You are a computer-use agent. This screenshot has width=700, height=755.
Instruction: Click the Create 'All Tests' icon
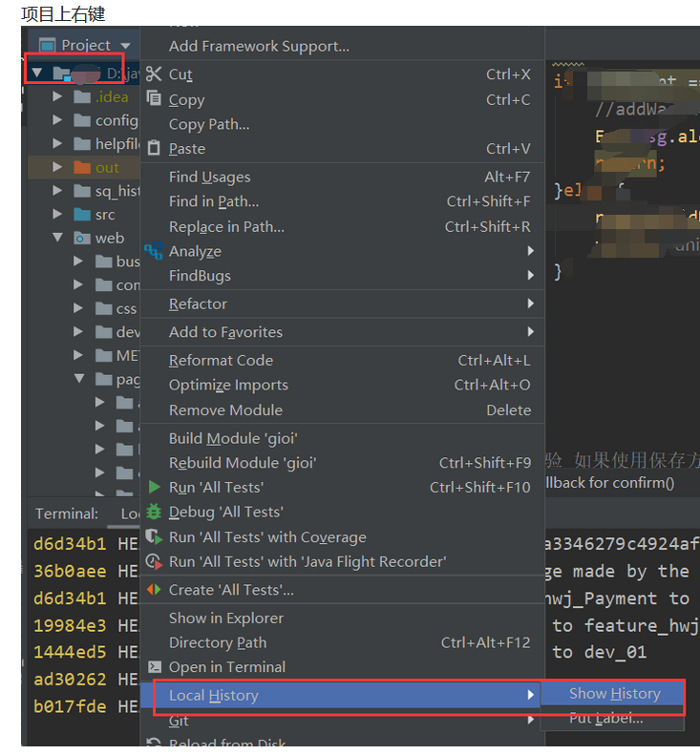(154, 589)
